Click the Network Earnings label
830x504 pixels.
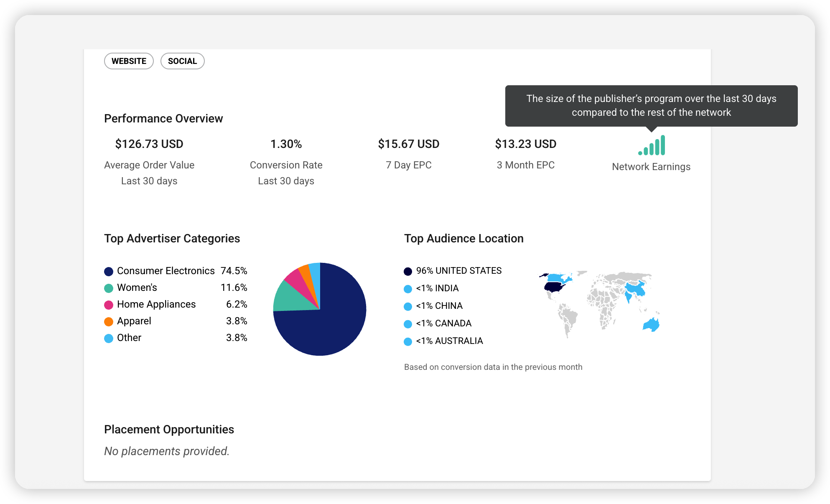point(651,167)
